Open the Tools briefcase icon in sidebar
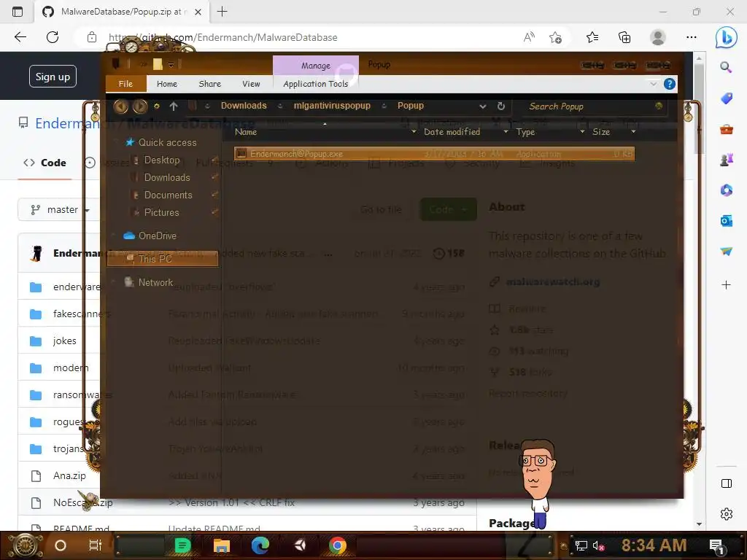This screenshot has height=560, width=747. coord(726,129)
